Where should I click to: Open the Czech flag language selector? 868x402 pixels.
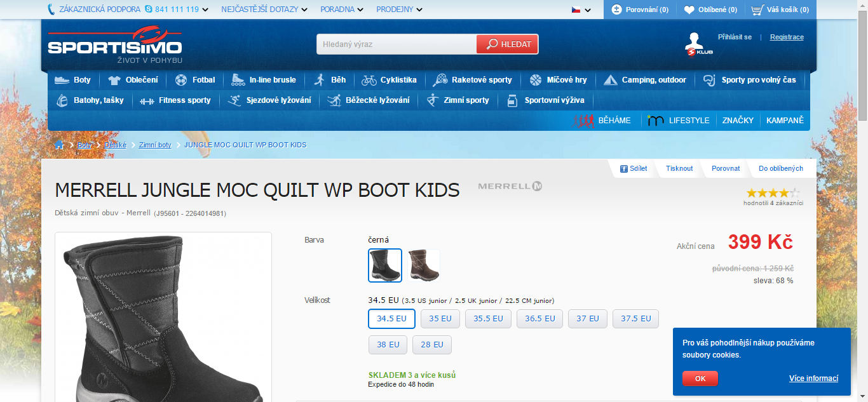coord(581,10)
